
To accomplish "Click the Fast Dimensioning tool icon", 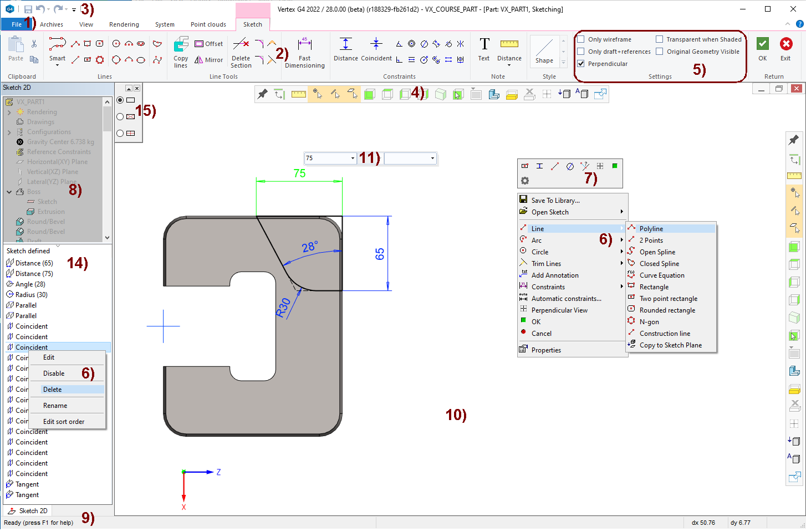I will click(304, 44).
